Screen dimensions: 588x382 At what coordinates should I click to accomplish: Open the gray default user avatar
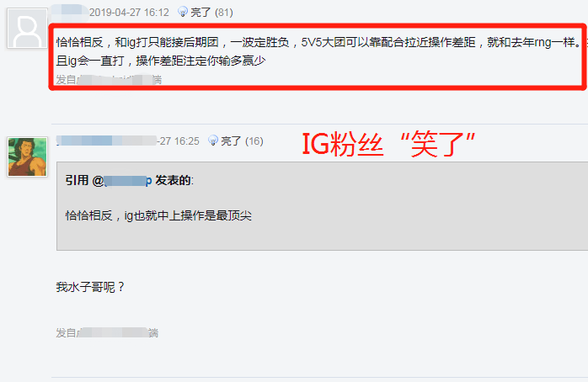[27, 29]
